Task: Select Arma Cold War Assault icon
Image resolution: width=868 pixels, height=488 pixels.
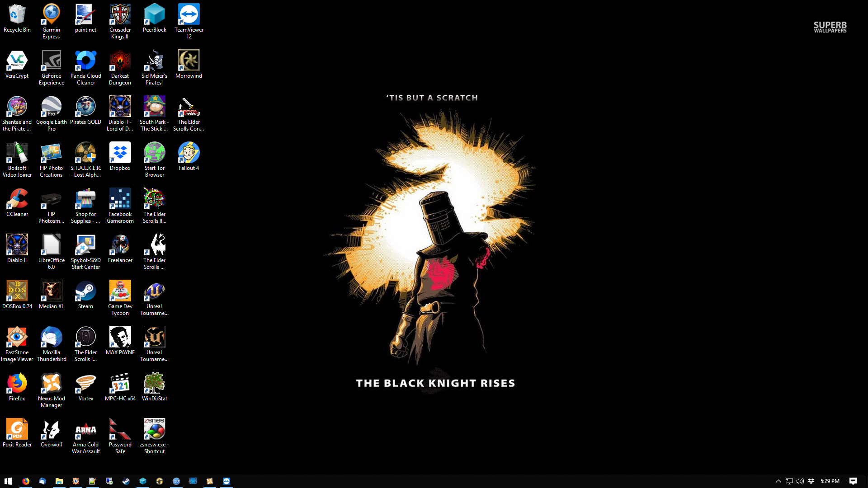Action: pos(86,436)
